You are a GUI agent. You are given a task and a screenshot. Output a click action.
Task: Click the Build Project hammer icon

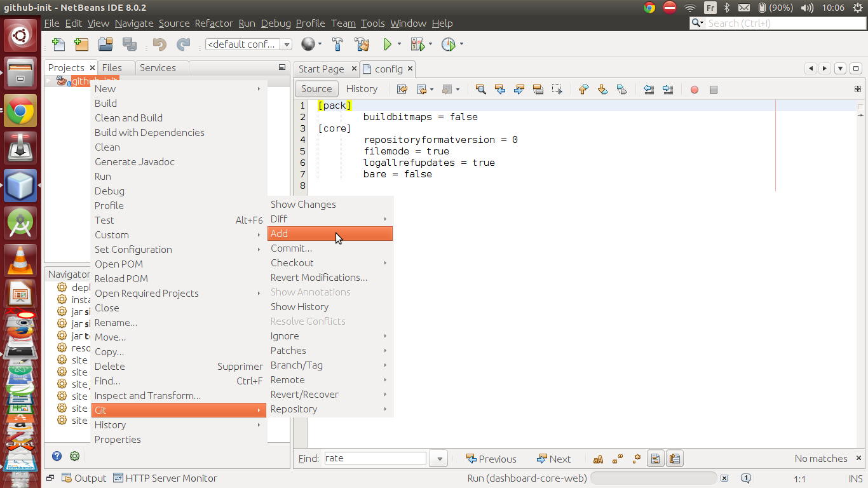(x=337, y=44)
